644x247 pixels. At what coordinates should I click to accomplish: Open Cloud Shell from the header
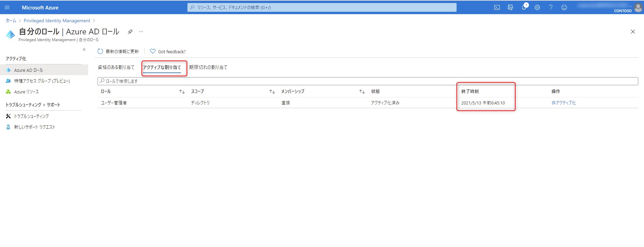(497, 7)
